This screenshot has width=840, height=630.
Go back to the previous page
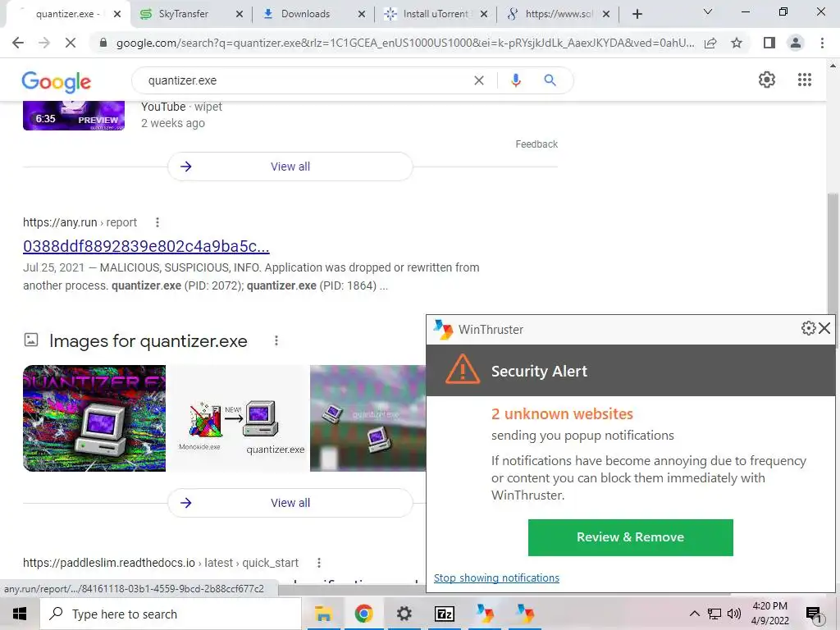[18, 43]
